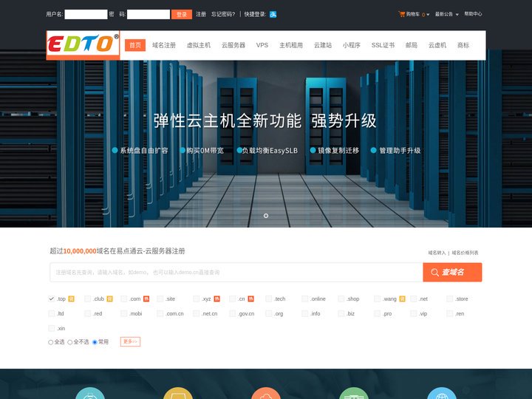Open the 域名注册 menu item
Screen dimensions: 532x399
coord(164,45)
